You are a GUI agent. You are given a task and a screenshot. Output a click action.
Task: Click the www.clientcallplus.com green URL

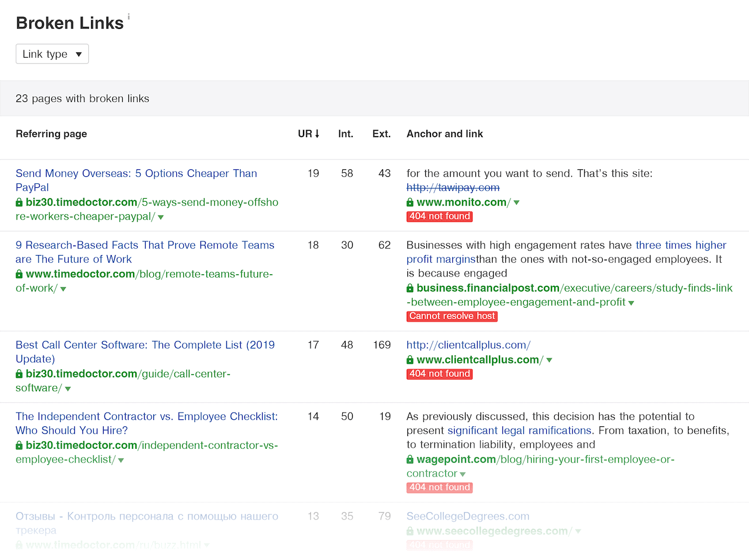point(480,360)
